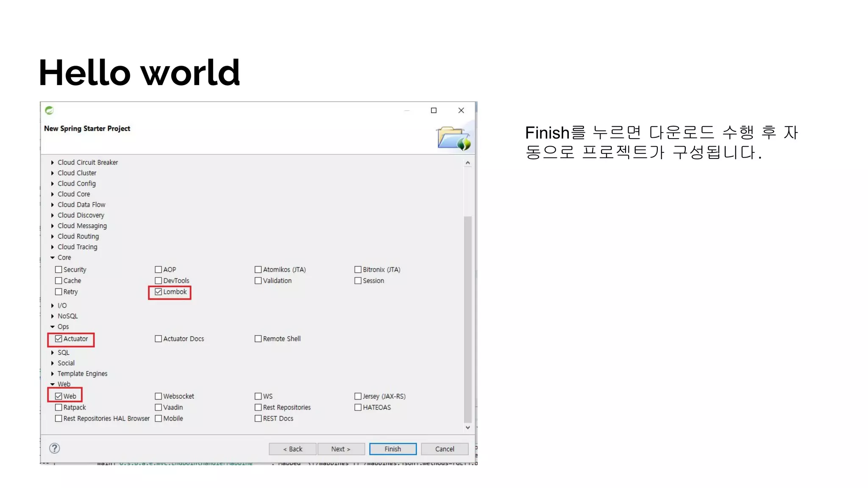
Task: Click the Spring leaf icon in the title bar
Action: (49, 111)
